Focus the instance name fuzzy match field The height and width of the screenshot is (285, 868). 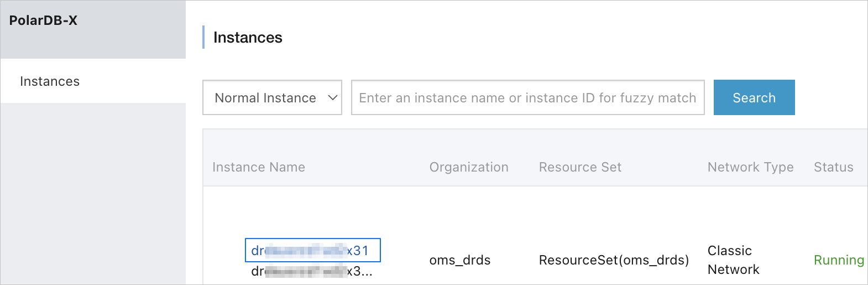(527, 98)
